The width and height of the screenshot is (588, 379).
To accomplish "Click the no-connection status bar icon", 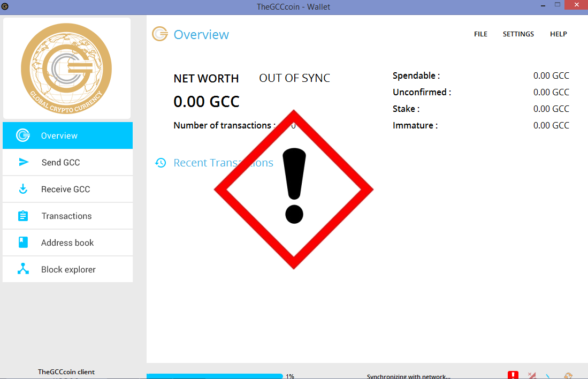I will point(532,375).
